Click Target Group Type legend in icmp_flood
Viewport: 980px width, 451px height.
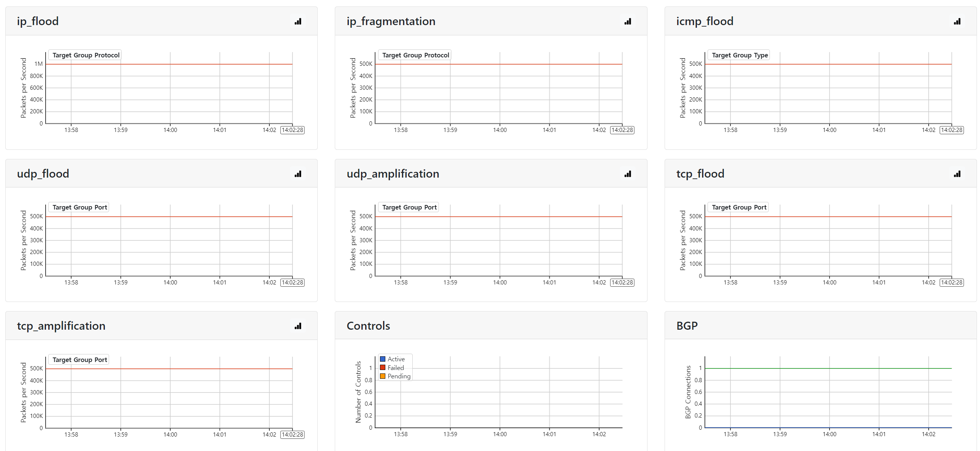(x=739, y=55)
